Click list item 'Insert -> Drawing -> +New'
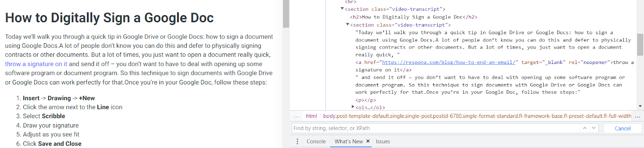This screenshot has height=148, width=644. pos(59,98)
